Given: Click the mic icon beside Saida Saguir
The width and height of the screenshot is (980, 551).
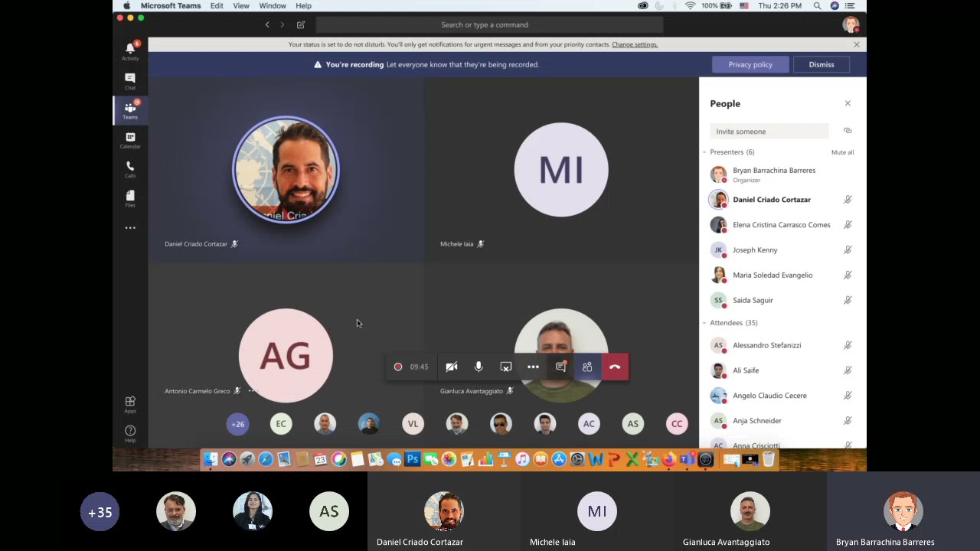Looking at the screenshot, I should pos(848,300).
